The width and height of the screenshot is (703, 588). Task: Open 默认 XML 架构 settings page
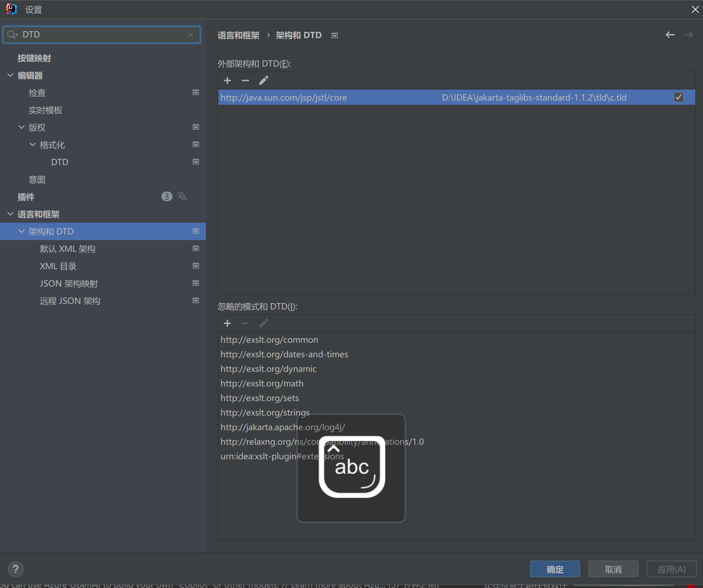[x=67, y=249]
